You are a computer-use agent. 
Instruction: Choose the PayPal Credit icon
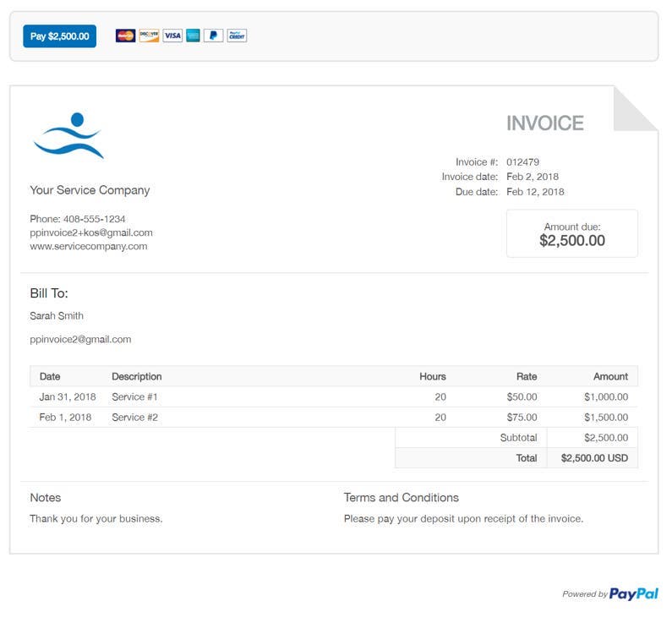pyautogui.click(x=237, y=36)
